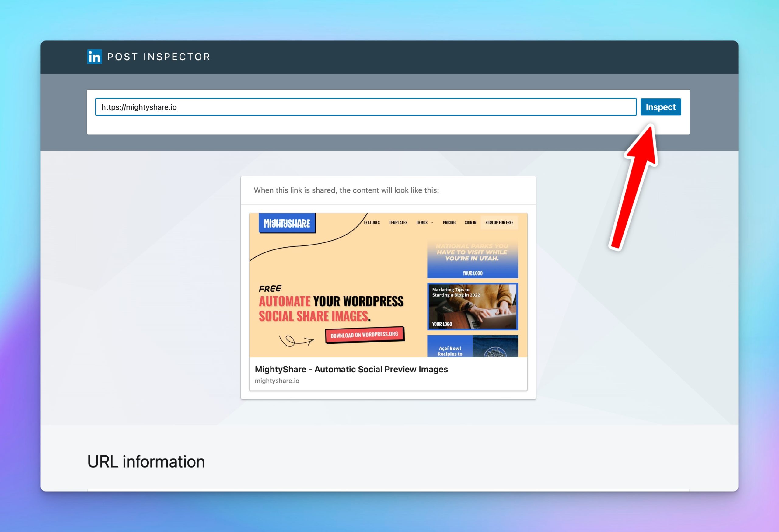The image size is (779, 532).
Task: Expand the Demos dropdown chevron
Action: (432, 223)
